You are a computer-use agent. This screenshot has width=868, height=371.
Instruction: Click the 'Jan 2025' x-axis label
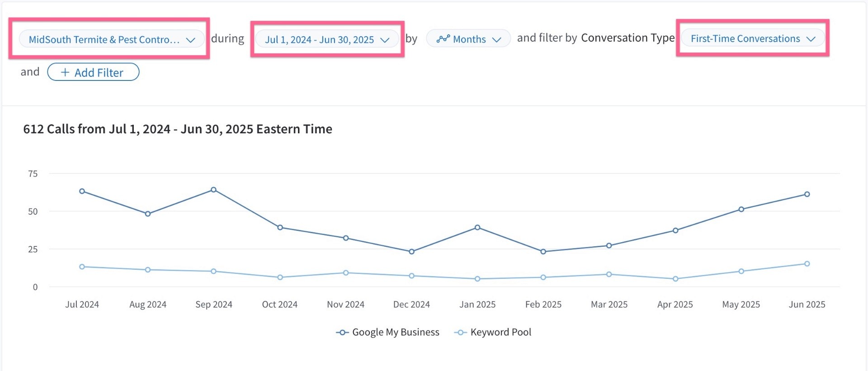pos(477,305)
